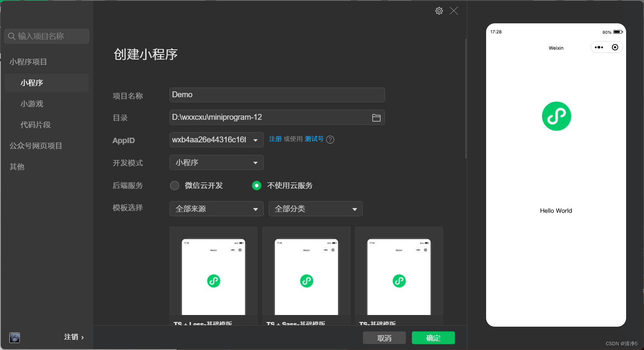Select 小程序 in the sidebar

click(47, 83)
